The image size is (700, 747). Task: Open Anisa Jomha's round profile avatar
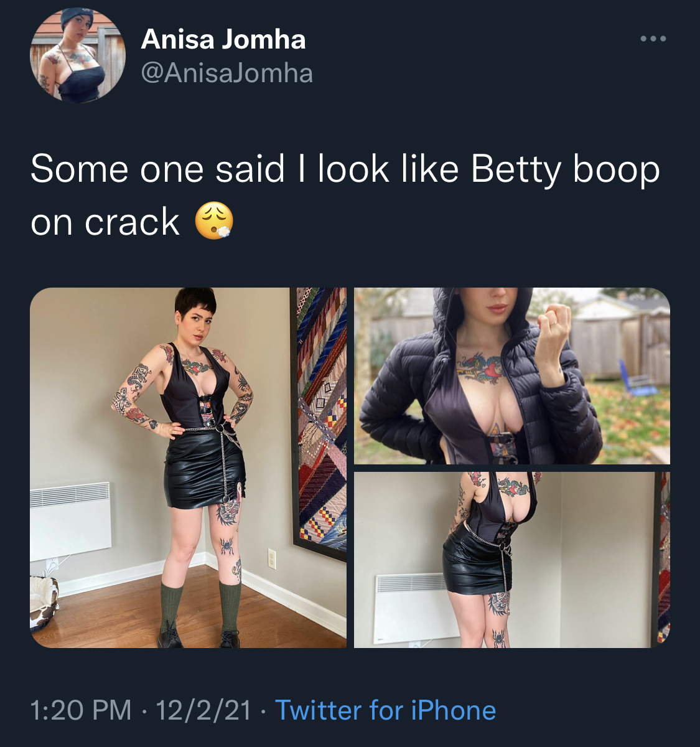[x=77, y=55]
